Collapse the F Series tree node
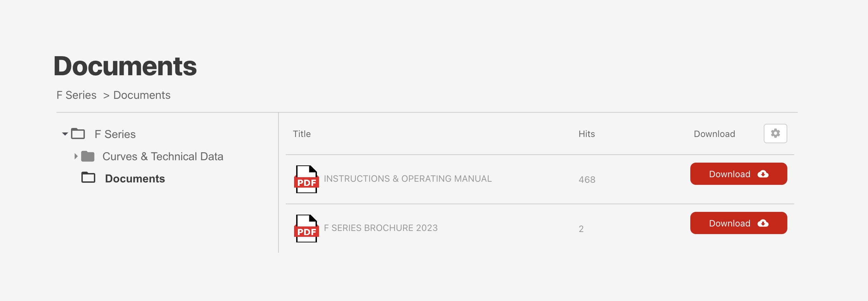This screenshot has height=301, width=868. click(65, 134)
